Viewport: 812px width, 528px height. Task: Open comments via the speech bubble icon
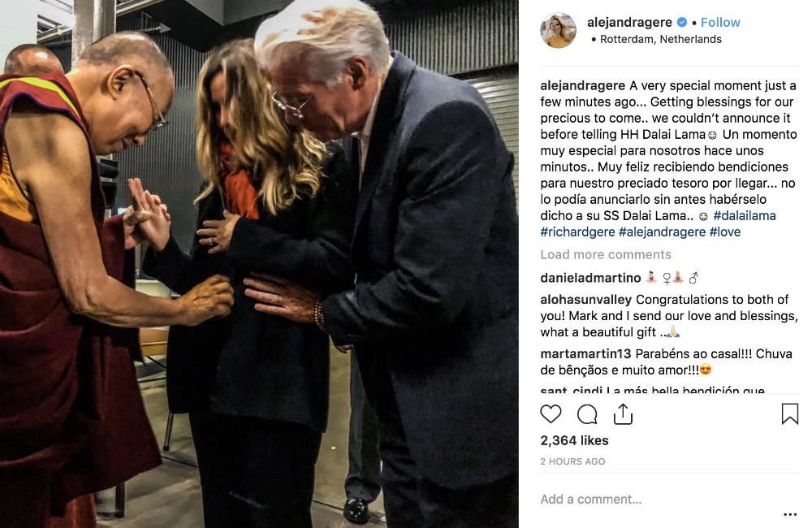[x=587, y=414]
